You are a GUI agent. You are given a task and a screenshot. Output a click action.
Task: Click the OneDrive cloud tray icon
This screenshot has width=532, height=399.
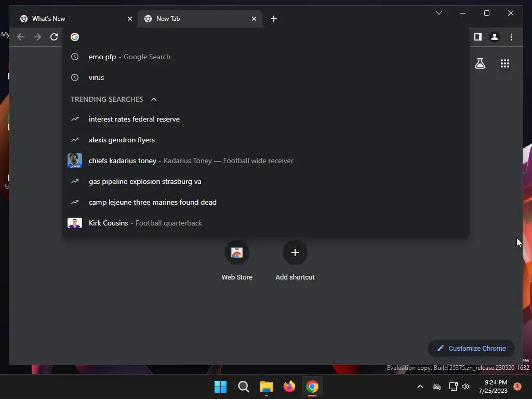437,387
